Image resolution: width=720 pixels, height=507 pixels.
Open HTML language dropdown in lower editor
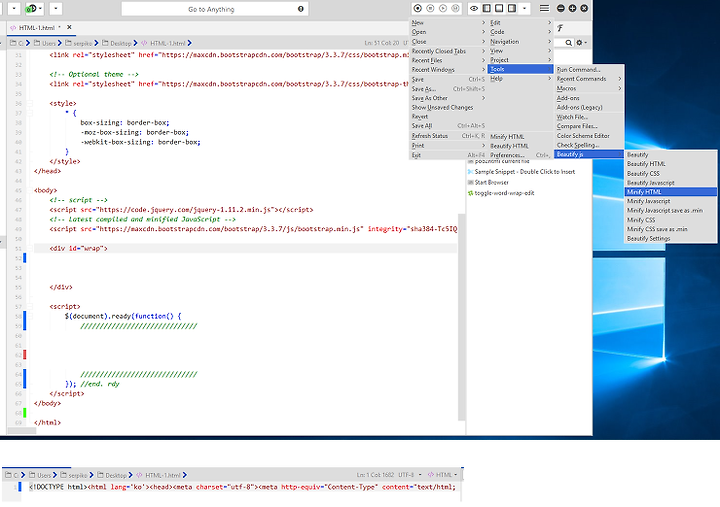pos(443,475)
